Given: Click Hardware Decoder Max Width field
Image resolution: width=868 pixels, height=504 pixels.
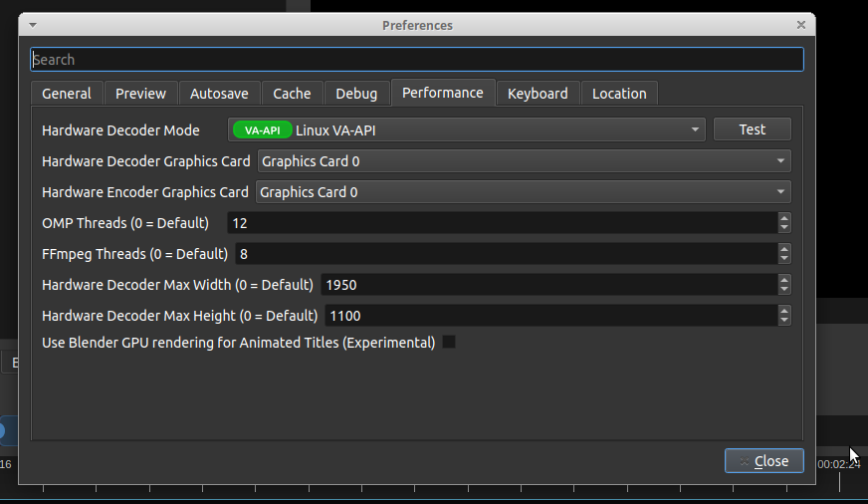Looking at the screenshot, I should coord(549,285).
